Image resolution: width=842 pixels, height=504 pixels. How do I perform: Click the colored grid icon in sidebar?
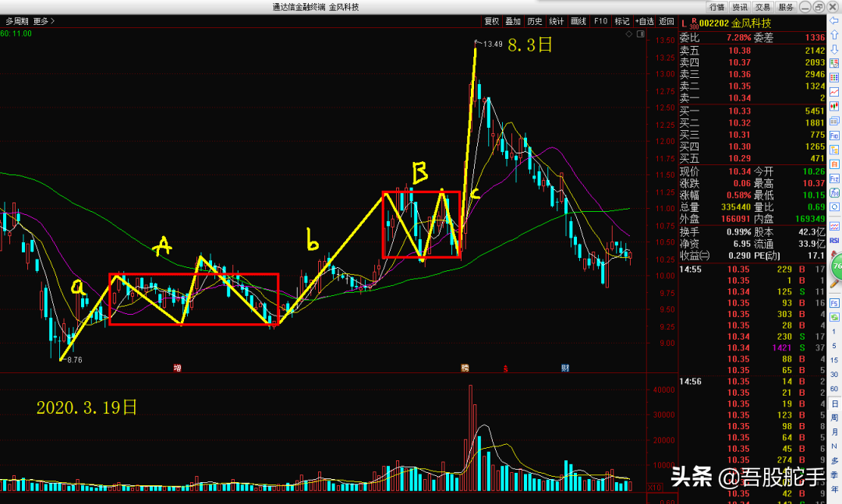[x=834, y=78]
